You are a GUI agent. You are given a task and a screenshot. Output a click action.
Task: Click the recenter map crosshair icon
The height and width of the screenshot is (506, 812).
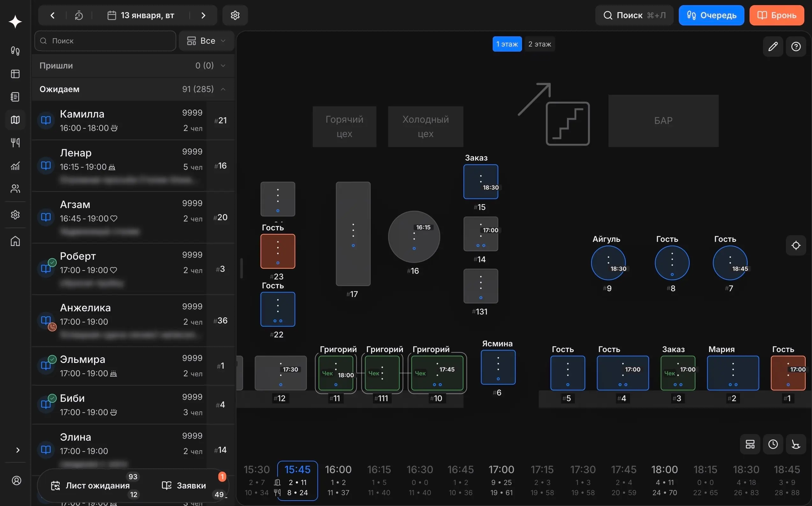click(796, 245)
